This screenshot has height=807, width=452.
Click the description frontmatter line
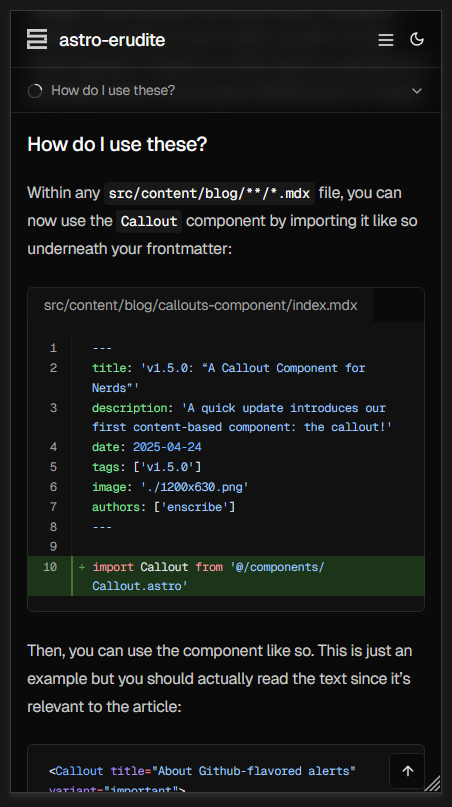pyautogui.click(x=242, y=417)
